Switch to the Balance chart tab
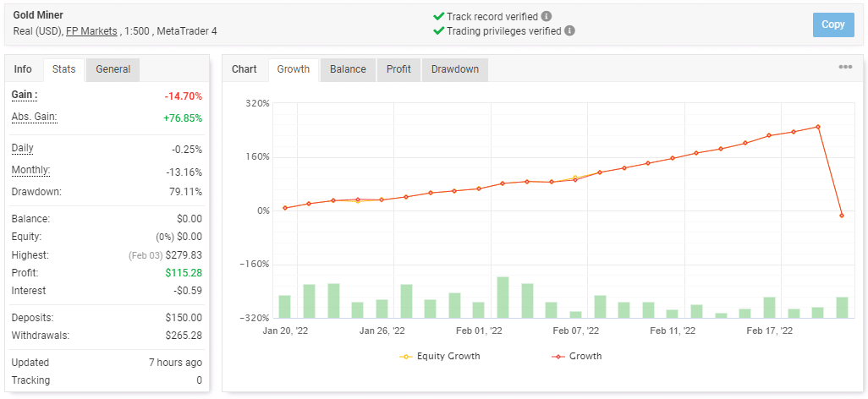This screenshot has height=399, width=868. coord(349,69)
